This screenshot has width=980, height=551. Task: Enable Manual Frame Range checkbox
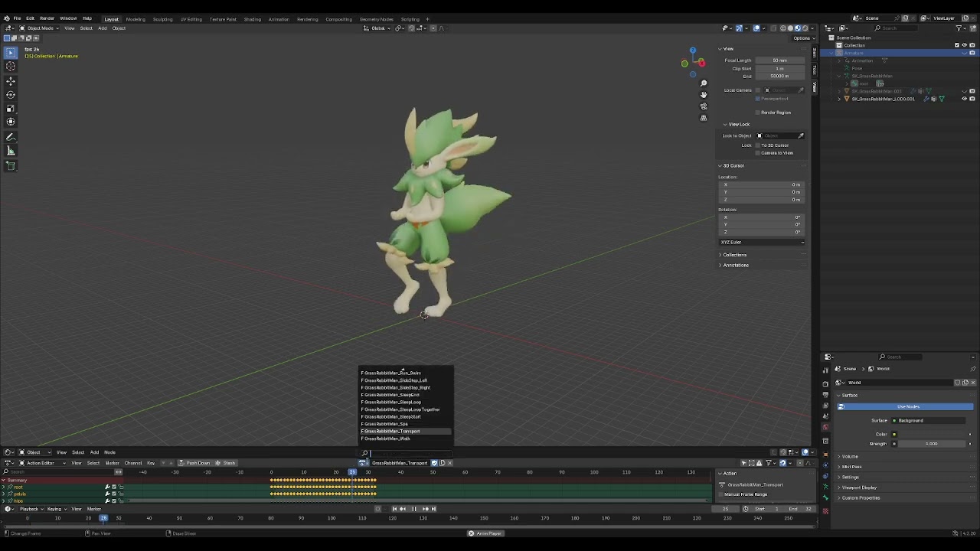pos(721,494)
